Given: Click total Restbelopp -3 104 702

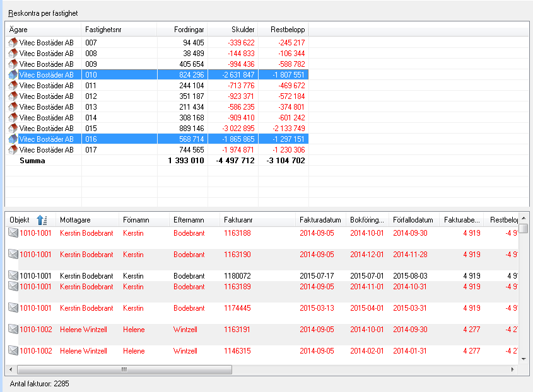Looking at the screenshot, I should (286, 160).
